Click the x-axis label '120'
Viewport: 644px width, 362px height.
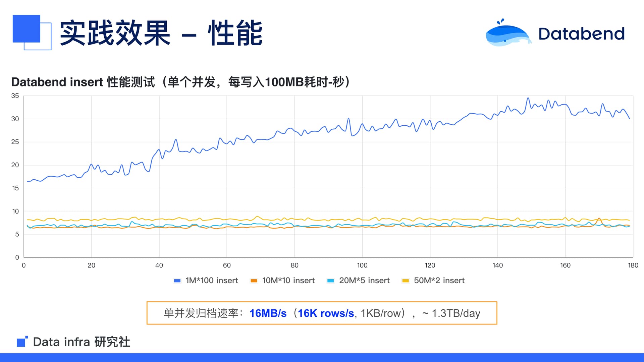430,265
